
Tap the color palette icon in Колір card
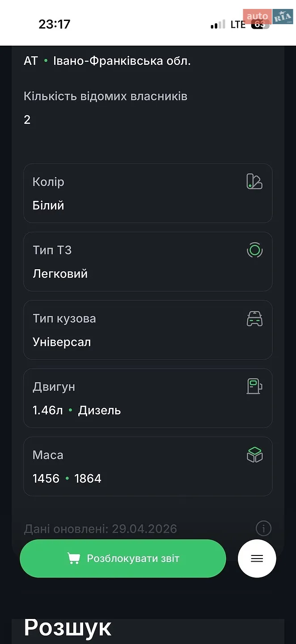point(254,182)
